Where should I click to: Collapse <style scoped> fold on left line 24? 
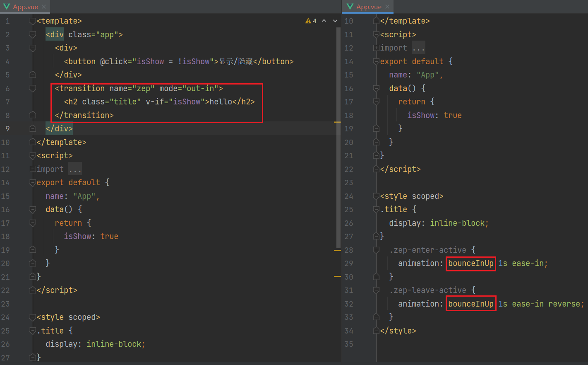click(x=33, y=317)
